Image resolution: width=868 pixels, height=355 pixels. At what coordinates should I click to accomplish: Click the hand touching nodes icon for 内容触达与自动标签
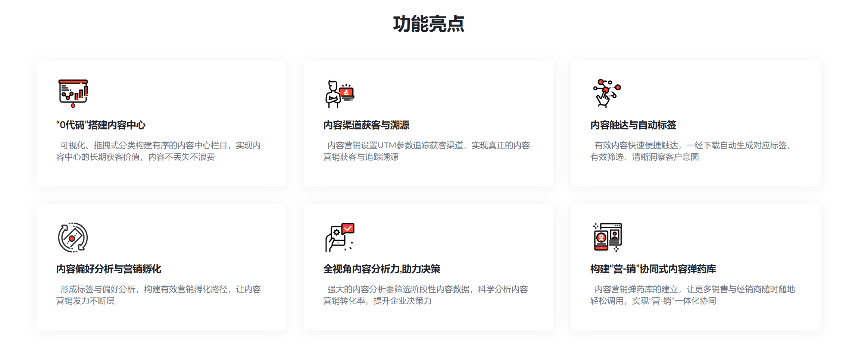click(607, 94)
